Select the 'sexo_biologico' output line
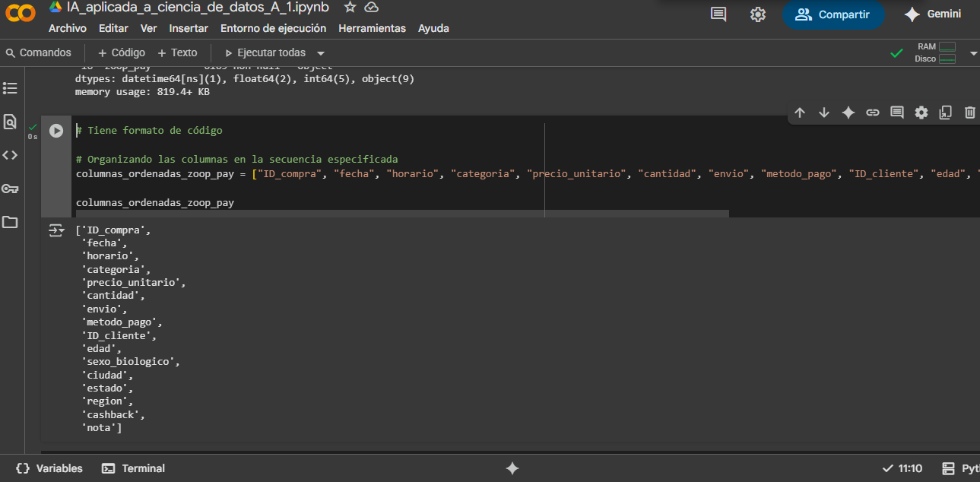Viewport: 980px width, 482px height. coord(131,361)
